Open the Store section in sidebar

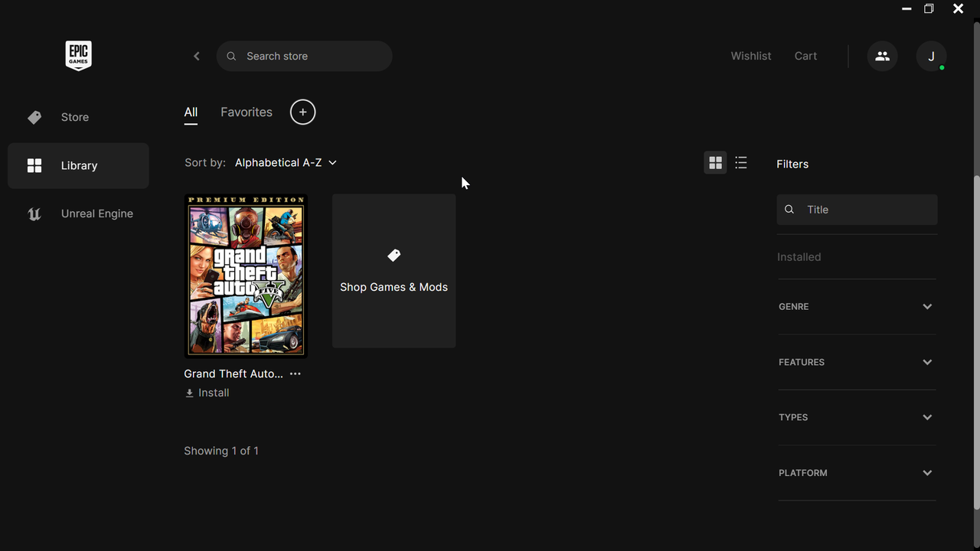(78, 117)
